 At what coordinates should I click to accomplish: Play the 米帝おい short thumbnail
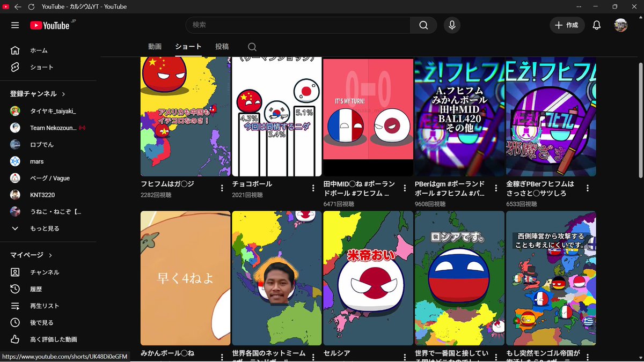[368, 278]
